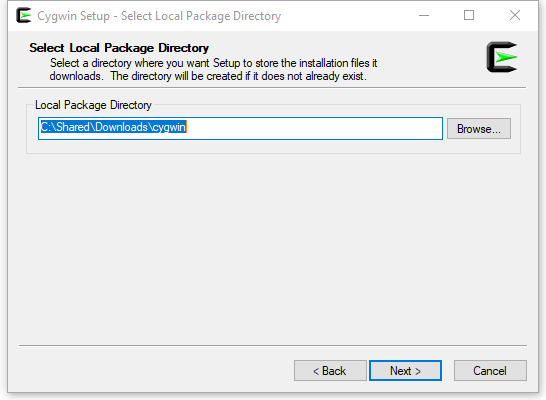Screen dimensions: 546x400
Task: Open the Cygwin system menu icon in title bar
Action: click(24, 15)
